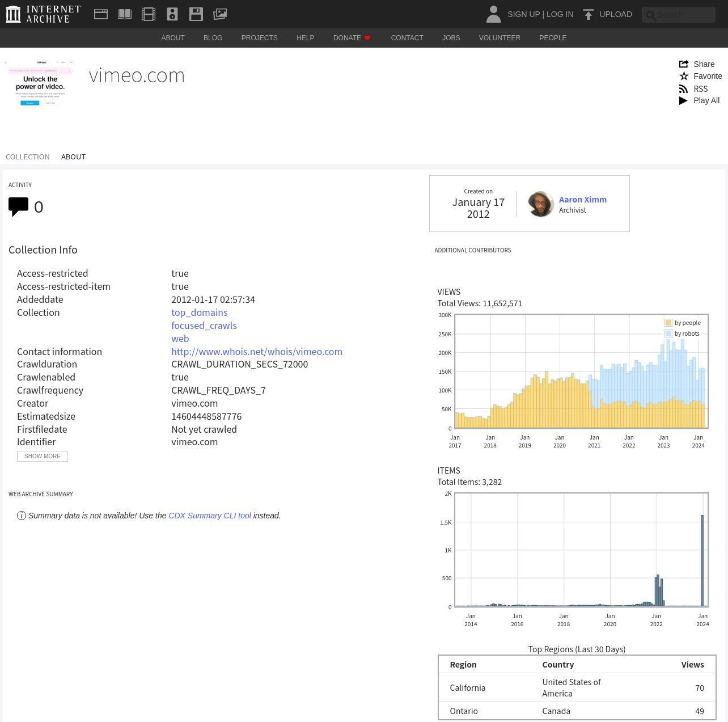The image size is (728, 722).
Task: Open the Texts book icon
Action: (125, 14)
